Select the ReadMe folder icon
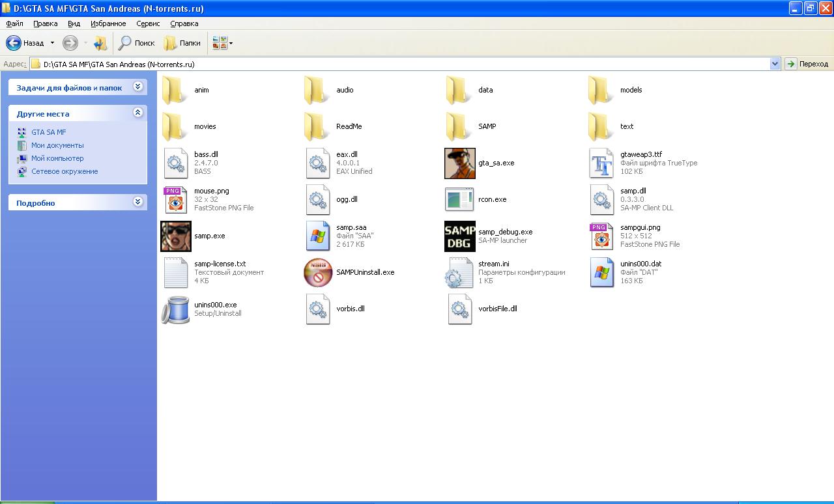834x504 pixels. (x=317, y=126)
